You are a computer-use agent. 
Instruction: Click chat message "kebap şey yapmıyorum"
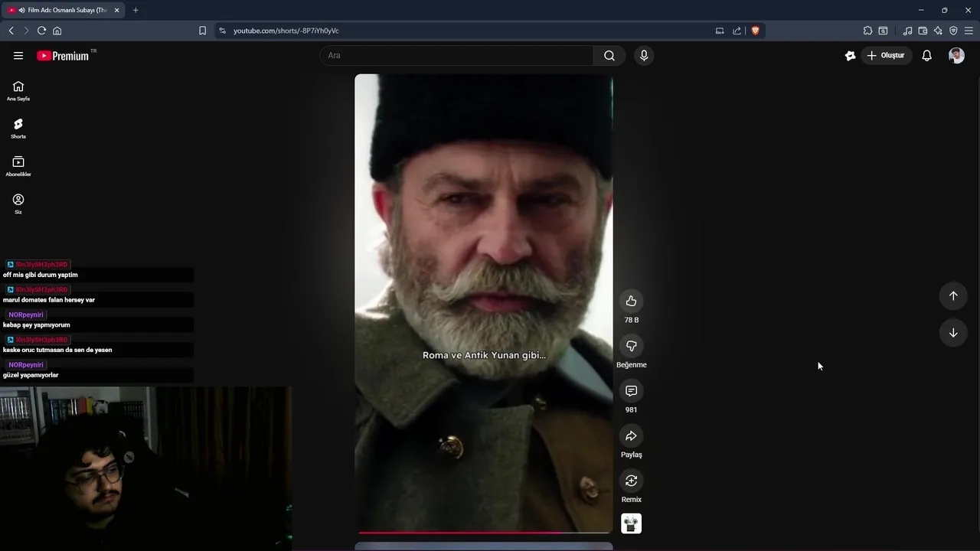pyautogui.click(x=37, y=325)
